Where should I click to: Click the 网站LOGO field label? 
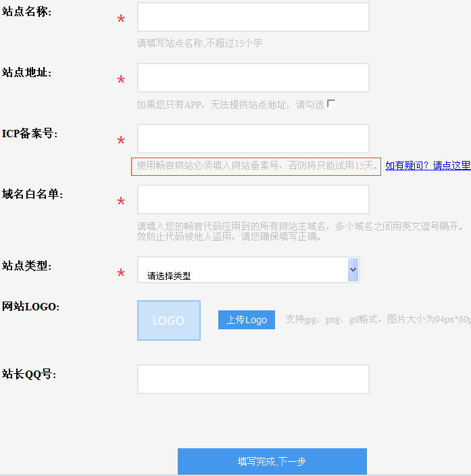tap(31, 307)
